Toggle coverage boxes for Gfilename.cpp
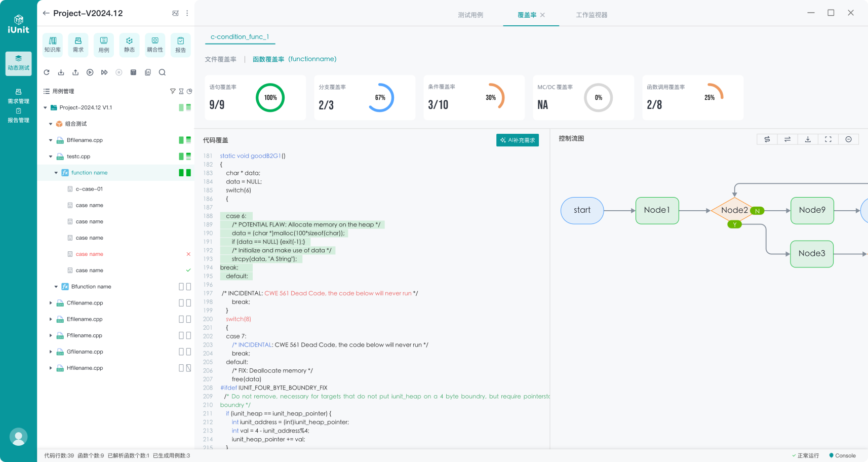868x462 pixels. [x=185, y=352]
